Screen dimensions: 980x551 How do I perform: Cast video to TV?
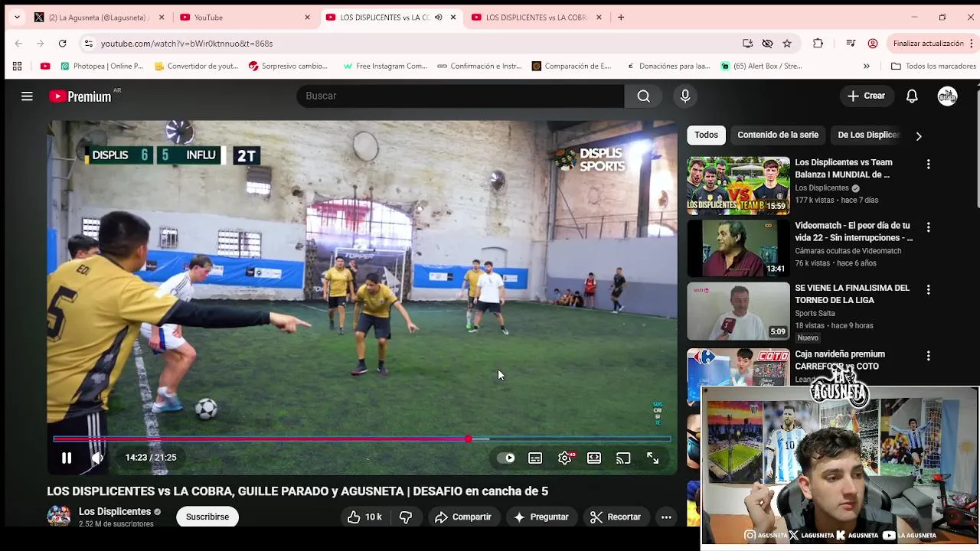(x=623, y=458)
